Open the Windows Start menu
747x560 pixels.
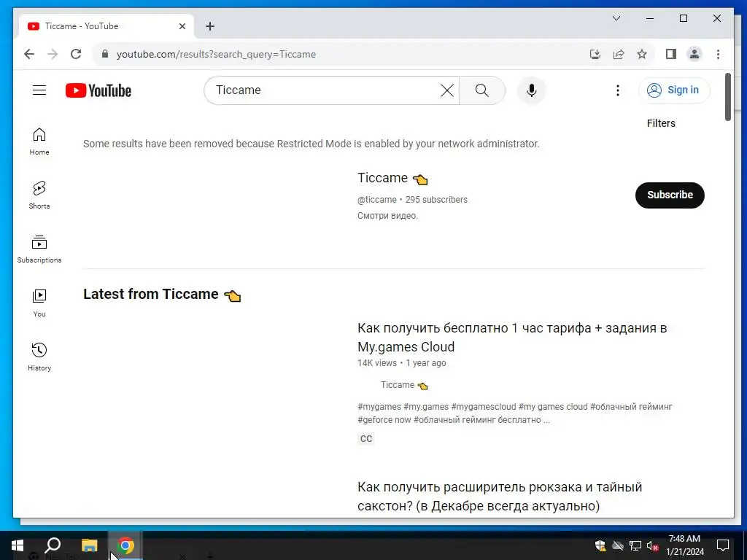[18, 545]
